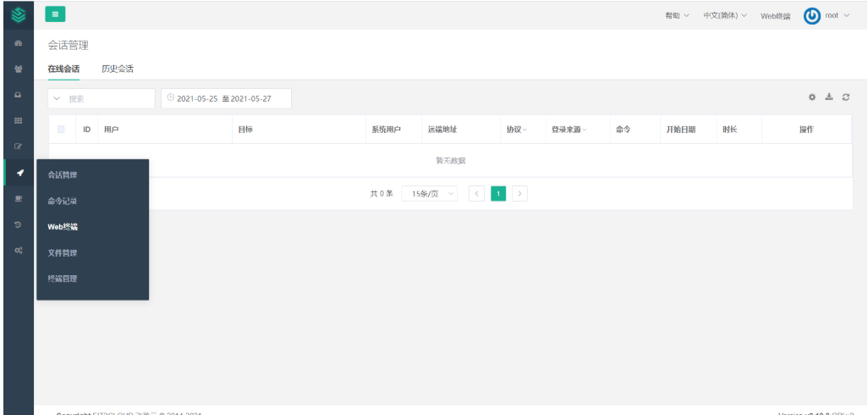Go to next page of results
868x415 pixels.
click(519, 193)
